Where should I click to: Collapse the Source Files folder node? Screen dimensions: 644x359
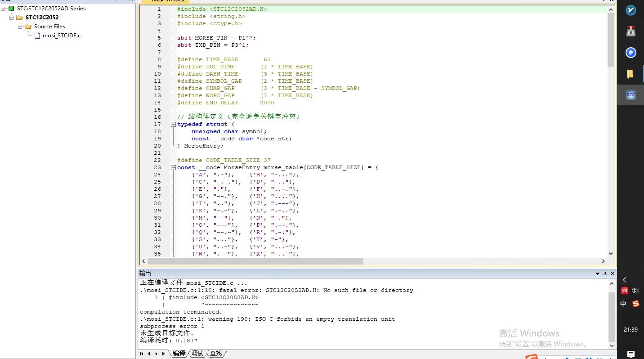point(20,27)
